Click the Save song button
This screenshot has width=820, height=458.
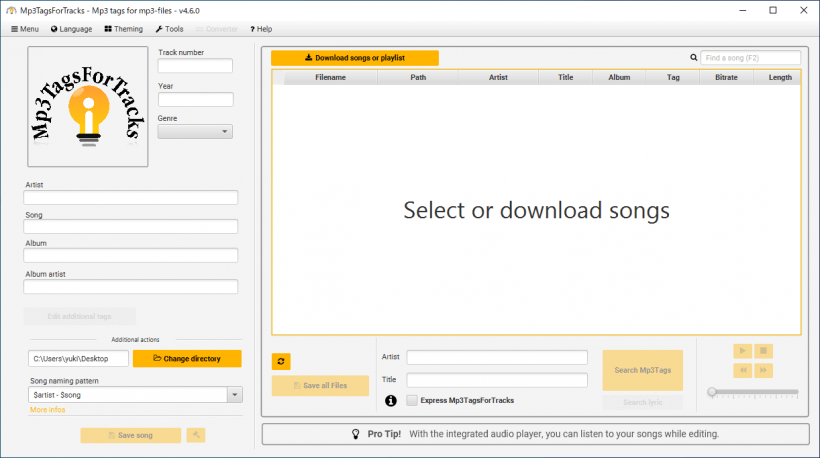131,435
